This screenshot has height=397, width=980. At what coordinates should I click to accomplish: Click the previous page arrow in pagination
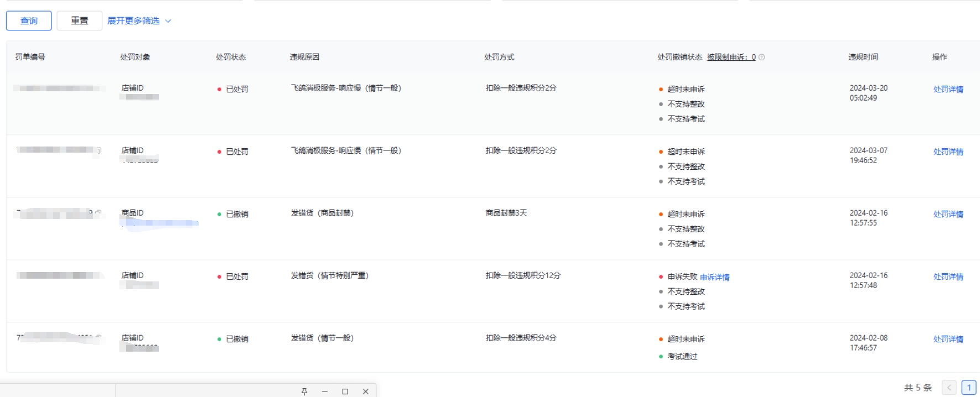pyautogui.click(x=949, y=388)
